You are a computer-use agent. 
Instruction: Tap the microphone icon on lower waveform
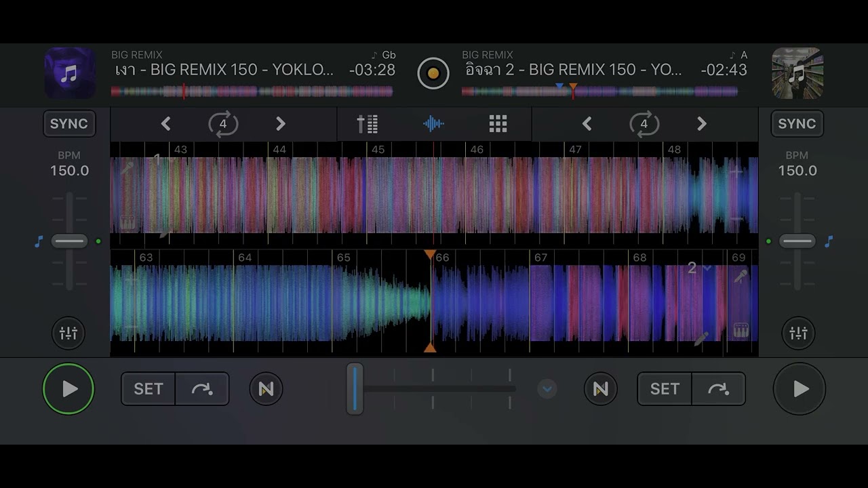click(x=741, y=277)
